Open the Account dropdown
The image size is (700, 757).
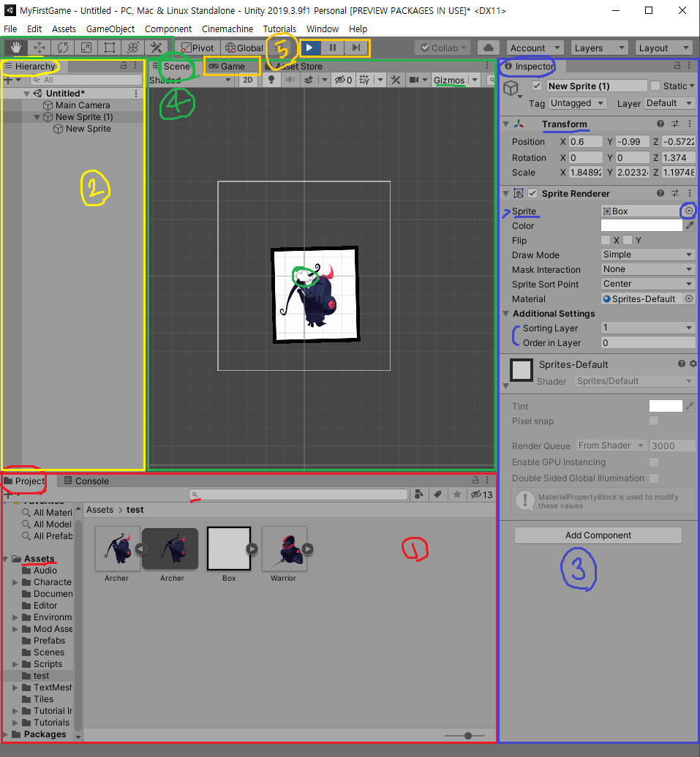click(535, 48)
